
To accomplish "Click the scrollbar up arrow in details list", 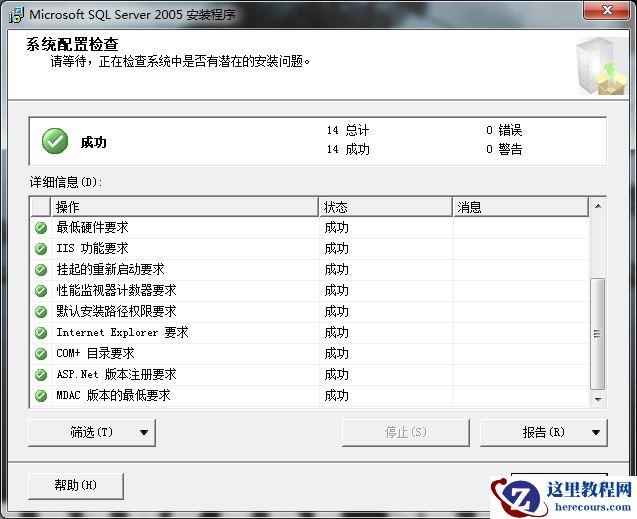I will [598, 206].
